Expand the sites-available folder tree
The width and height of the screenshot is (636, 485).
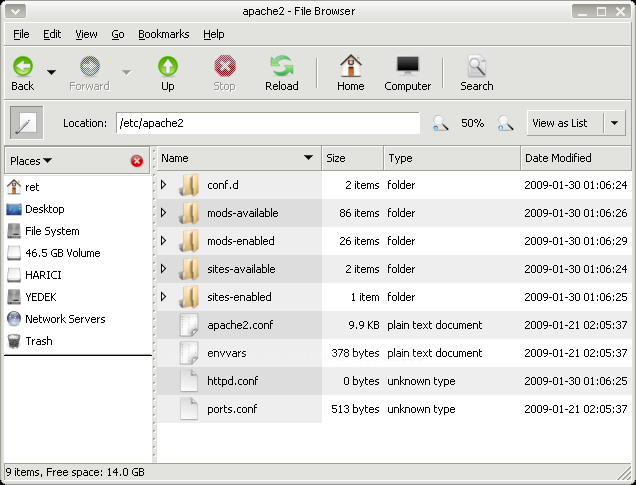163,269
